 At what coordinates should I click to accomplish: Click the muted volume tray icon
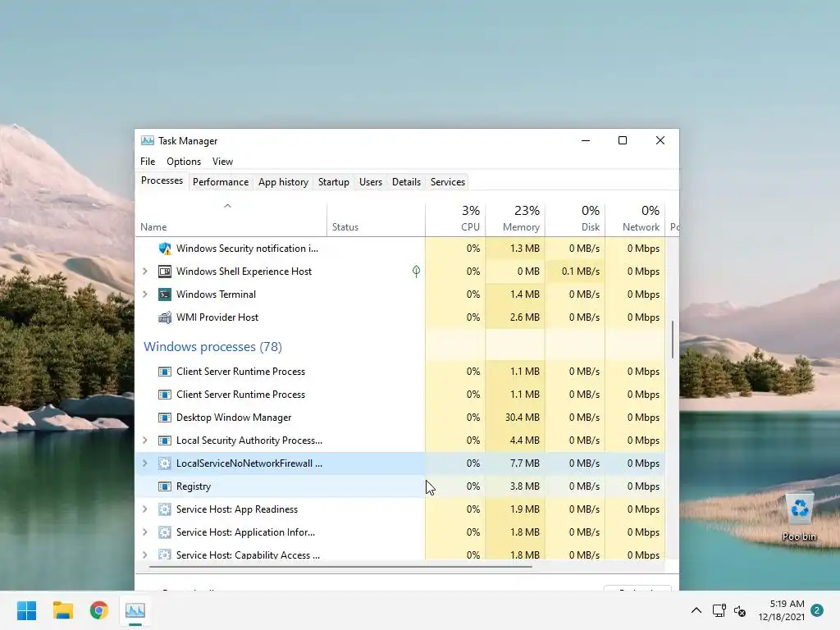[x=740, y=610]
